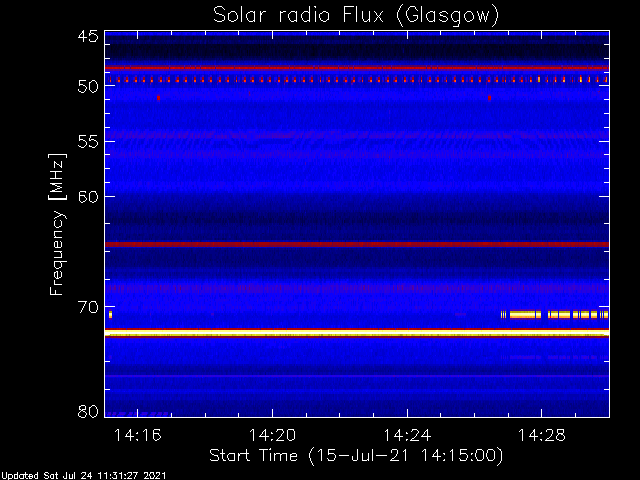Click the 14:24 time tick label
Image resolution: width=640 pixels, height=480 pixels.
click(407, 435)
